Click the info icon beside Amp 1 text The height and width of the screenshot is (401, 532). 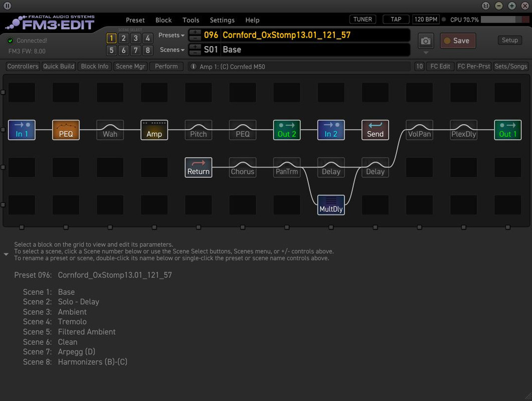click(194, 67)
